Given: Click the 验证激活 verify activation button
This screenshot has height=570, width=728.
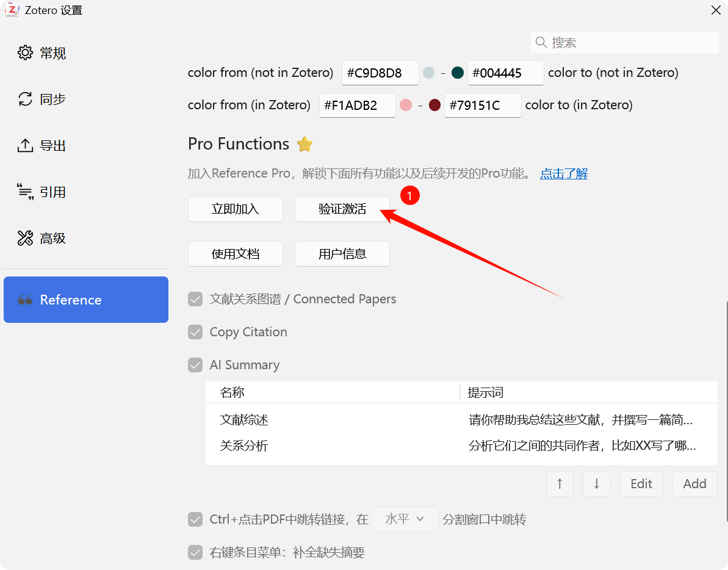Looking at the screenshot, I should coord(342,209).
